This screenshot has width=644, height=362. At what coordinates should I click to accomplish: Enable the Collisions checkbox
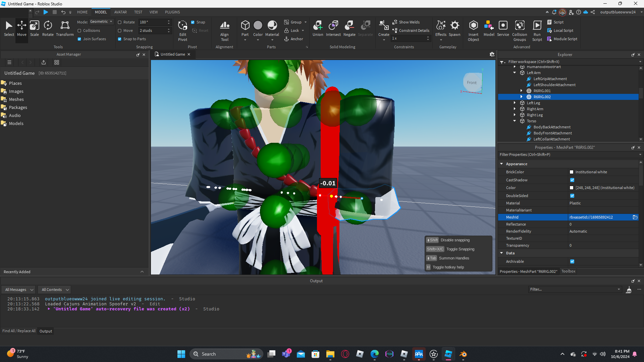click(79, 31)
